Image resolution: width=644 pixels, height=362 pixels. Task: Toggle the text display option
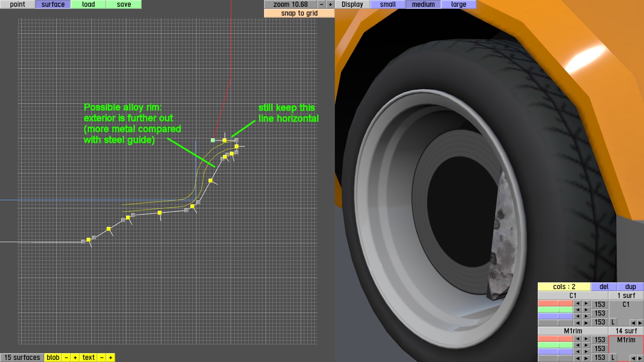pyautogui.click(x=89, y=358)
